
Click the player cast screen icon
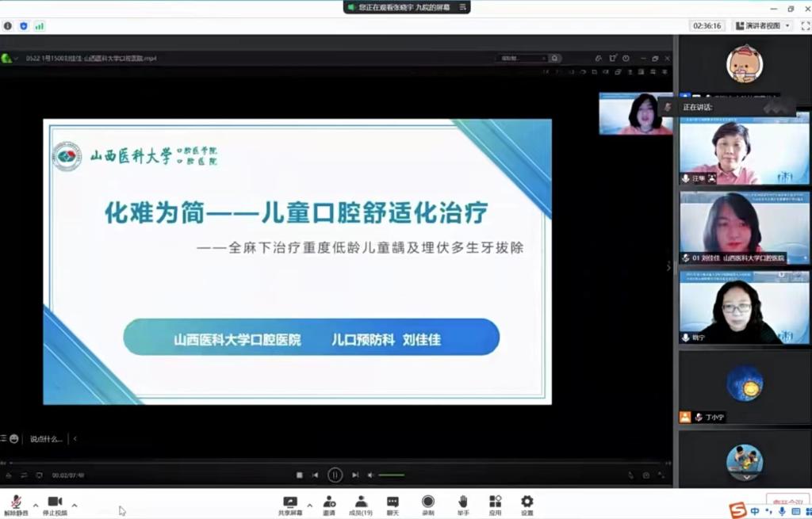(x=40, y=475)
